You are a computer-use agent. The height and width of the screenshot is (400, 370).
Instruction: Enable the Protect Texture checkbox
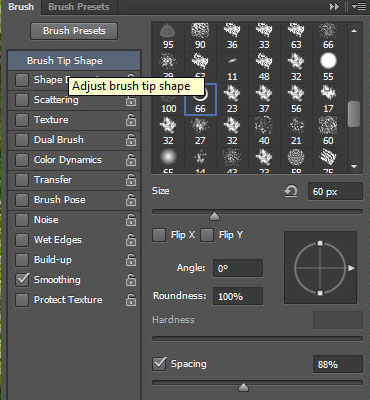pyautogui.click(x=22, y=300)
